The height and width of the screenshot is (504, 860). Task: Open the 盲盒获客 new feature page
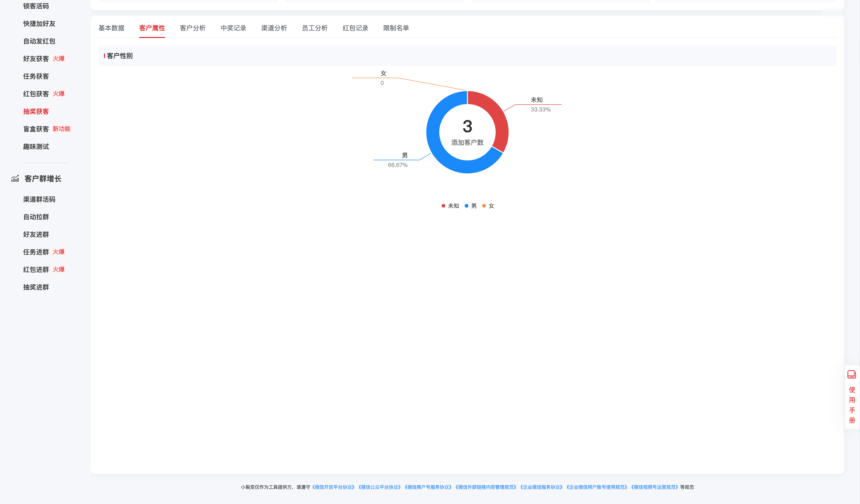click(x=36, y=129)
